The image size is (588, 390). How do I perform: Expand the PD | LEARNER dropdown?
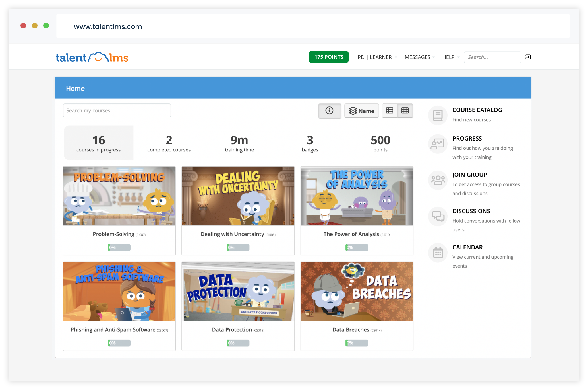point(377,57)
